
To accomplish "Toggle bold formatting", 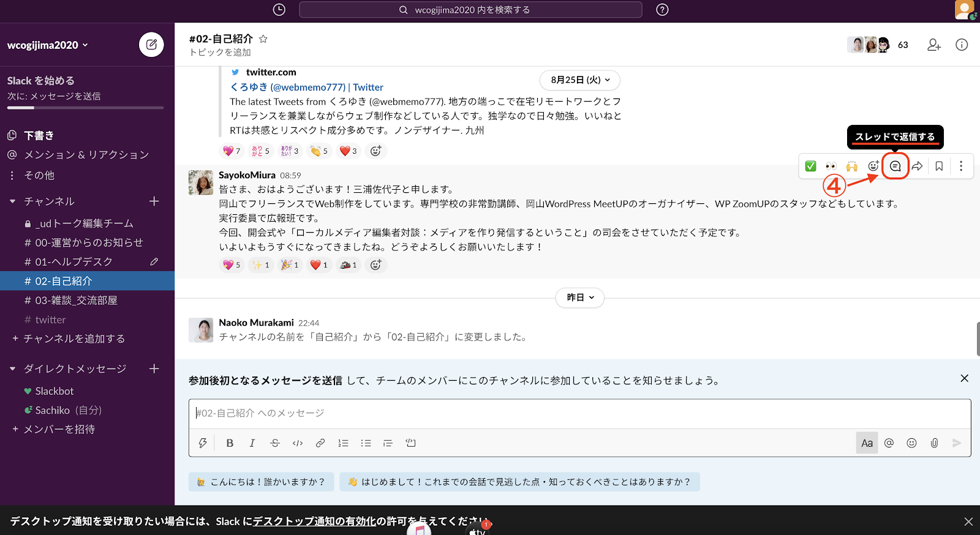I will point(230,443).
